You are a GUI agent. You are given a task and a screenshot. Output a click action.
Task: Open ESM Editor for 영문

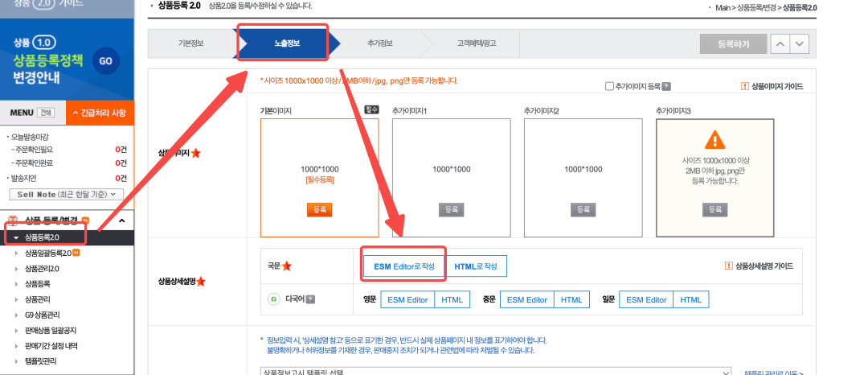coord(407,299)
